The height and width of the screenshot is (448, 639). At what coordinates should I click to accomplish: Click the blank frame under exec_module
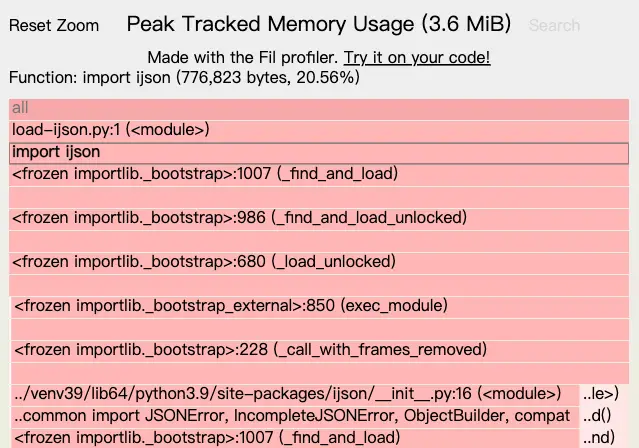pos(320,329)
